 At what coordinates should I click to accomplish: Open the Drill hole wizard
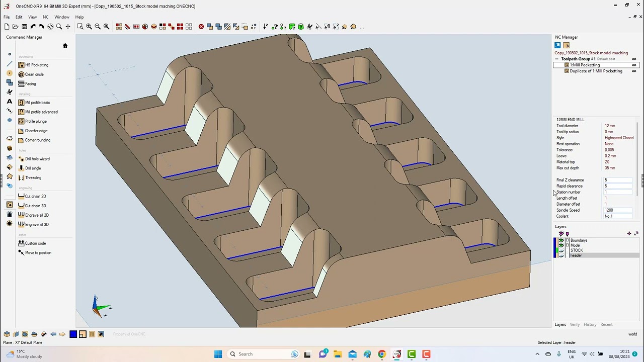(34, 159)
